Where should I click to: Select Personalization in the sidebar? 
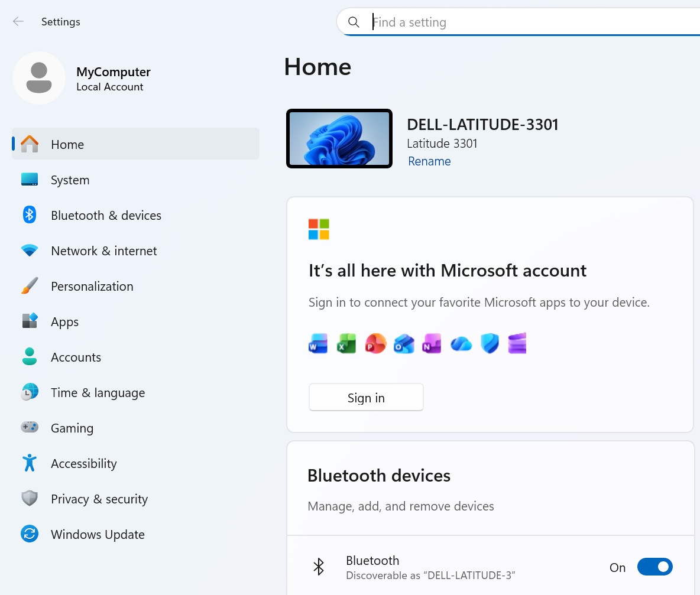pyautogui.click(x=135, y=286)
